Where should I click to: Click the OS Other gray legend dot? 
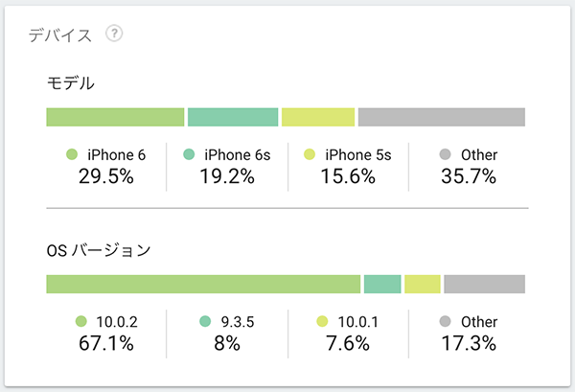pos(446,321)
